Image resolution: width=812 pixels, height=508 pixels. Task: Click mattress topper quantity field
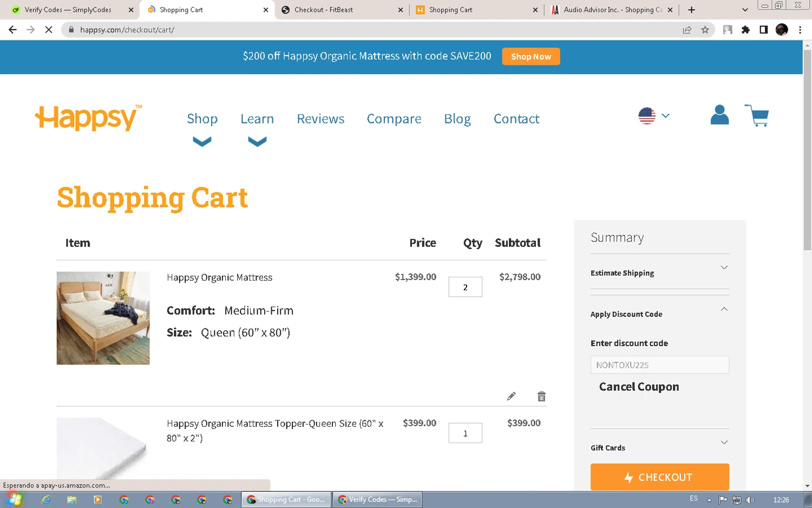click(x=465, y=433)
